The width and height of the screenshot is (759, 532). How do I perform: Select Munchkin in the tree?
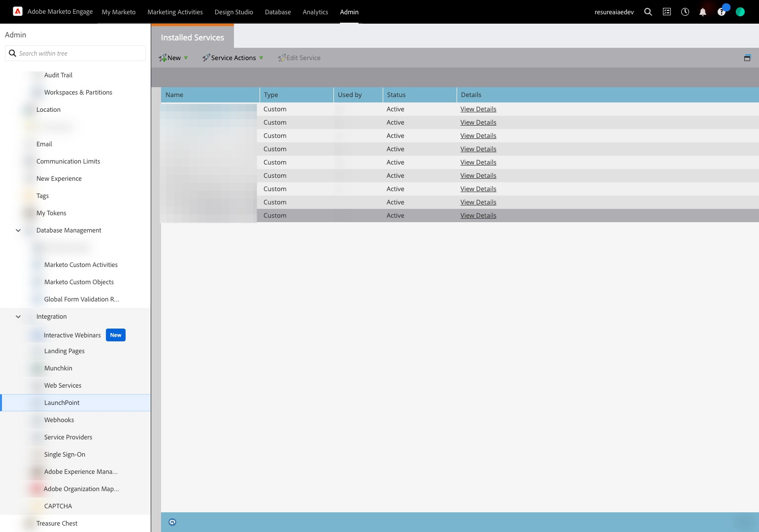[x=58, y=368]
